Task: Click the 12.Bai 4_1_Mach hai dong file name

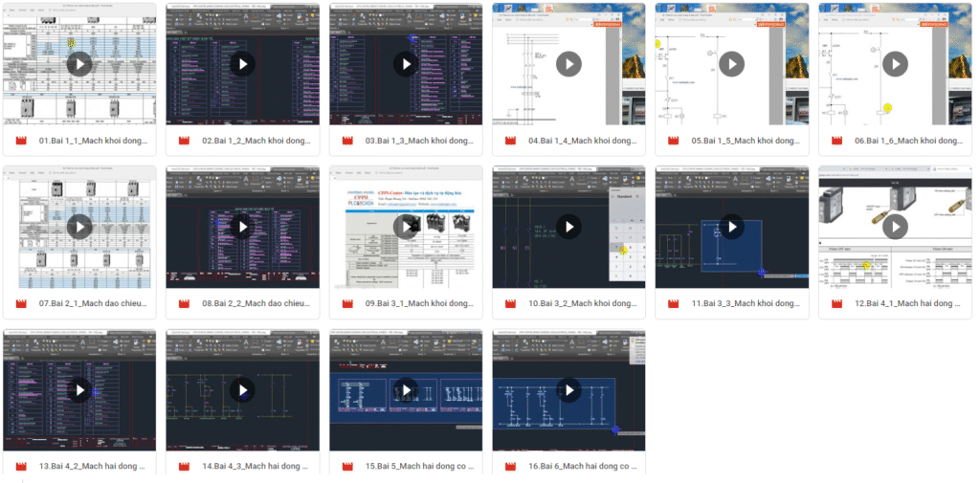Action: (x=907, y=303)
